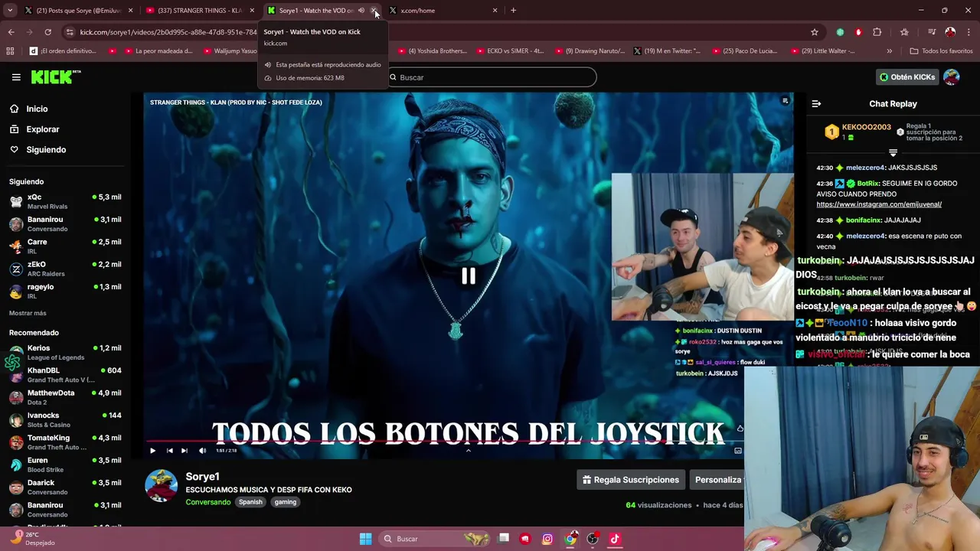This screenshot has height=551, width=980.
Task: Click the Buscar search field on Kick
Action: 491,77
